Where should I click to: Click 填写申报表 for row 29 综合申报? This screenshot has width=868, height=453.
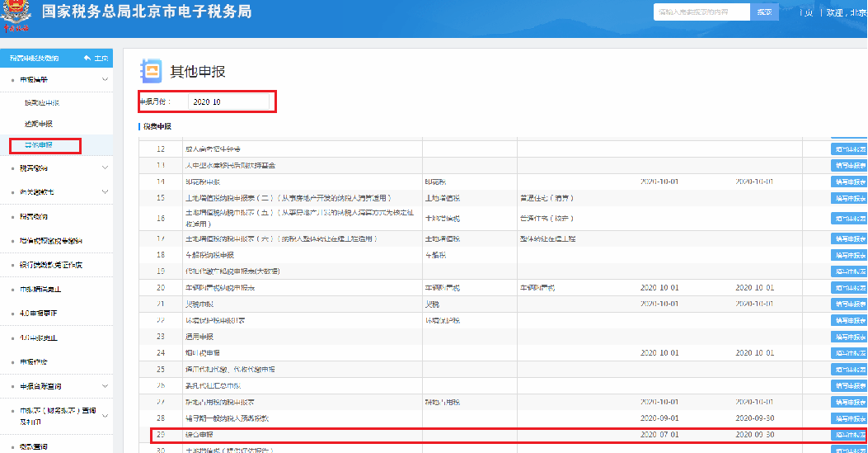(x=851, y=435)
